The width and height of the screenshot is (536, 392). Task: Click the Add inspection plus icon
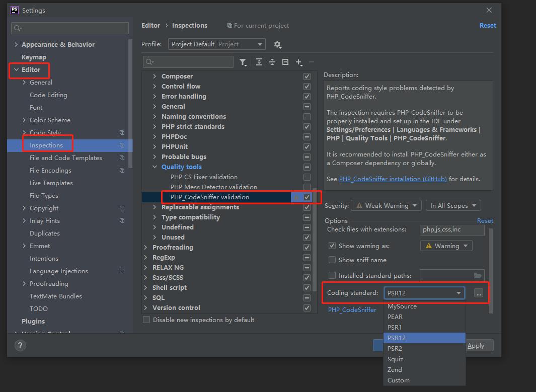tap(299, 62)
